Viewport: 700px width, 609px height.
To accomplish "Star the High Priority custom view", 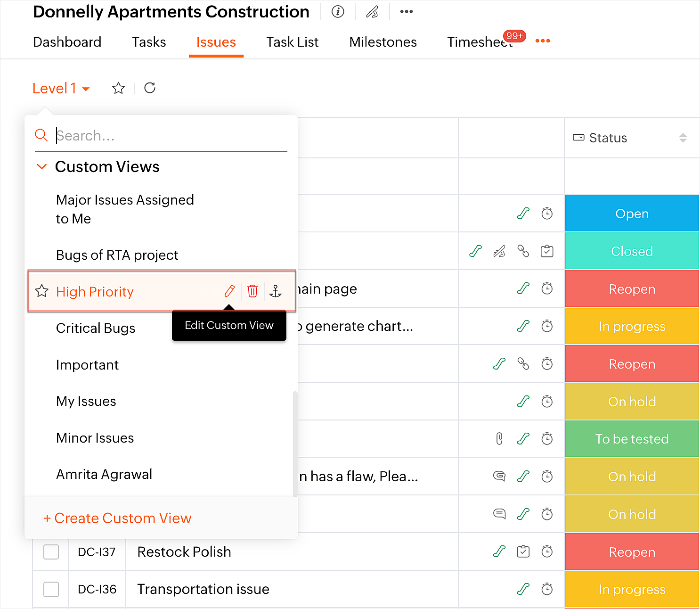I will point(42,291).
